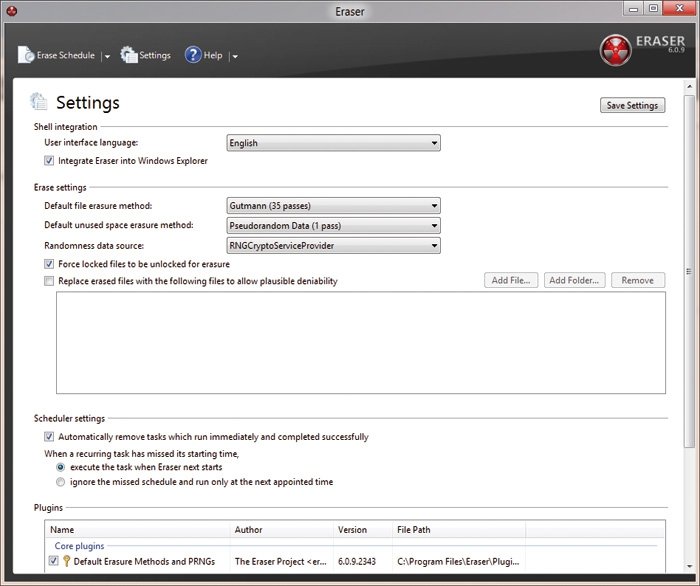This screenshot has height=586, width=700.
Task: Toggle Integrate Eraser into Windows Explorer
Action: coord(49,161)
